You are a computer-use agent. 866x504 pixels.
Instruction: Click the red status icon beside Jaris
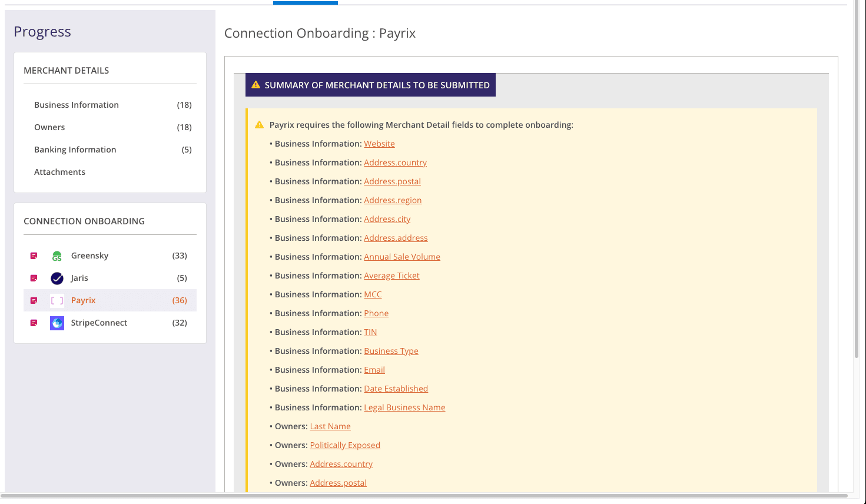(x=34, y=278)
